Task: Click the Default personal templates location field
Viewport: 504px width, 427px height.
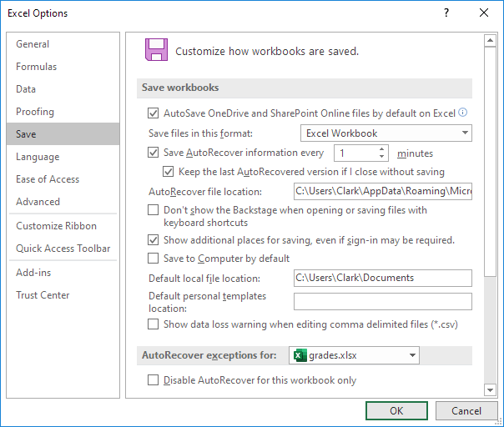Action: tap(382, 301)
